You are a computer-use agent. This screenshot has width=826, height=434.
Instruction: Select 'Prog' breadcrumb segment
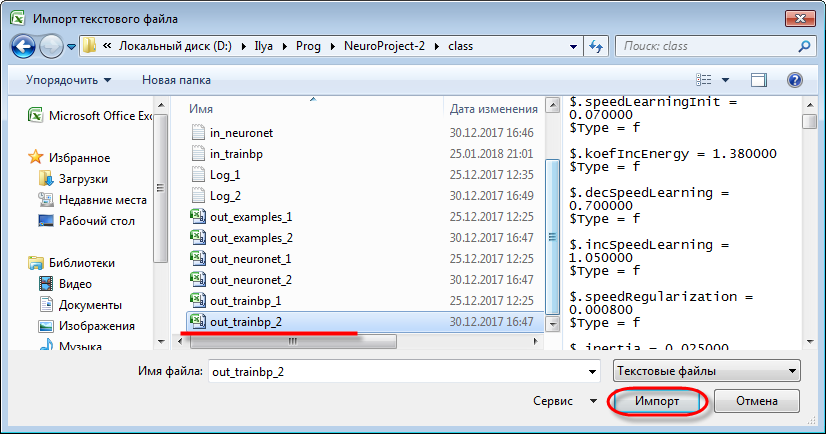tap(308, 46)
